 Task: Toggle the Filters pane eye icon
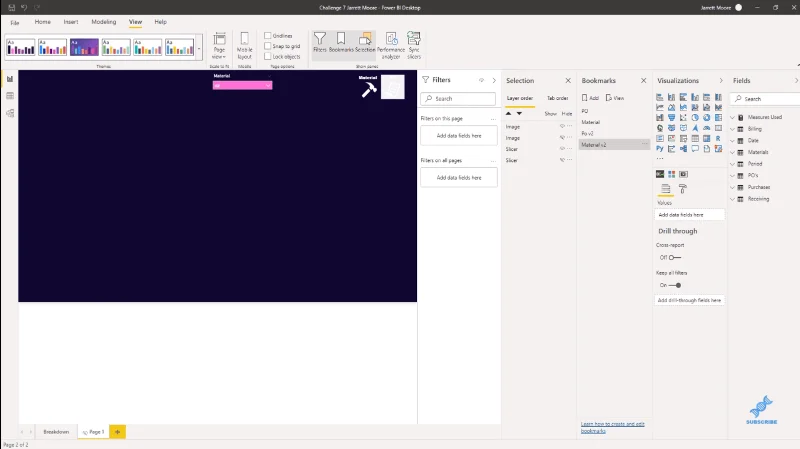click(x=481, y=80)
